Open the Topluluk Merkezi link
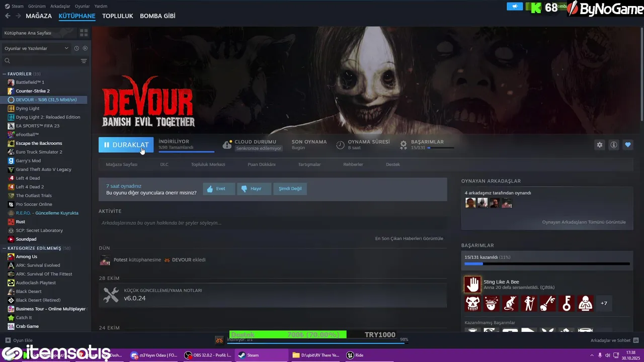 point(208,164)
